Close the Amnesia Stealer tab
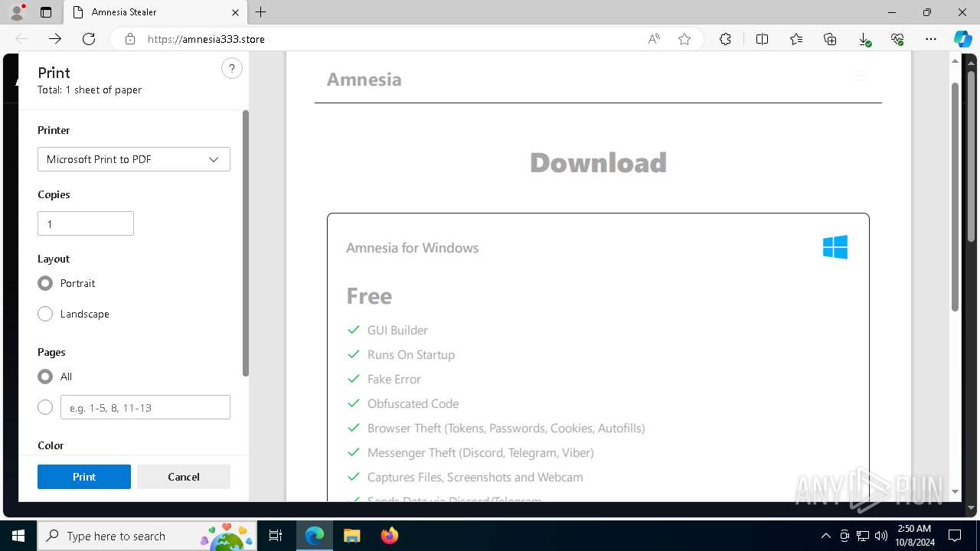The image size is (980, 551). 235,12
